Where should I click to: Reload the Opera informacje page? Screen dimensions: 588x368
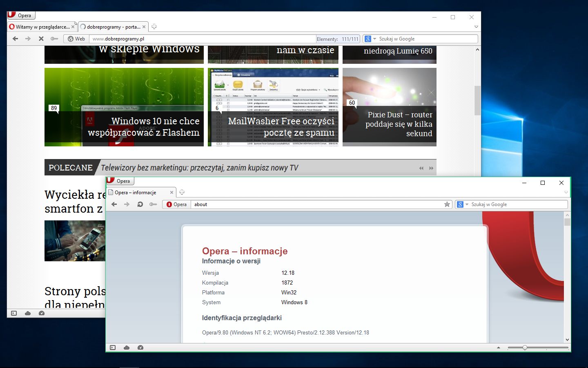pyautogui.click(x=140, y=204)
